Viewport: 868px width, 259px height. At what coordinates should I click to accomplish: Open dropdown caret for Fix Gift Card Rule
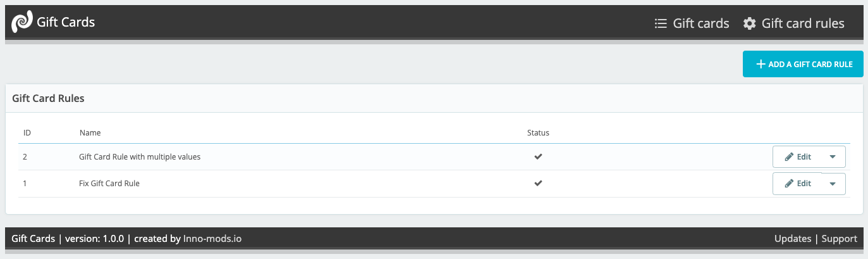pos(833,184)
